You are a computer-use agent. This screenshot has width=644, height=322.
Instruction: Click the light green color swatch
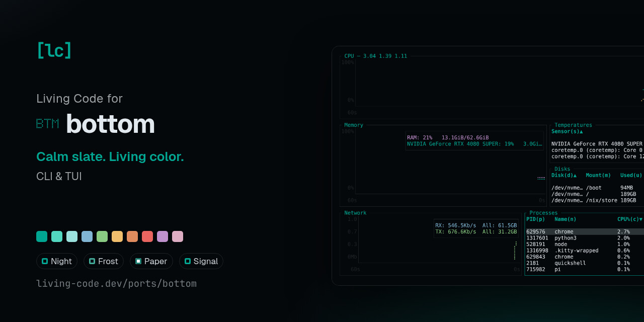coord(102,236)
